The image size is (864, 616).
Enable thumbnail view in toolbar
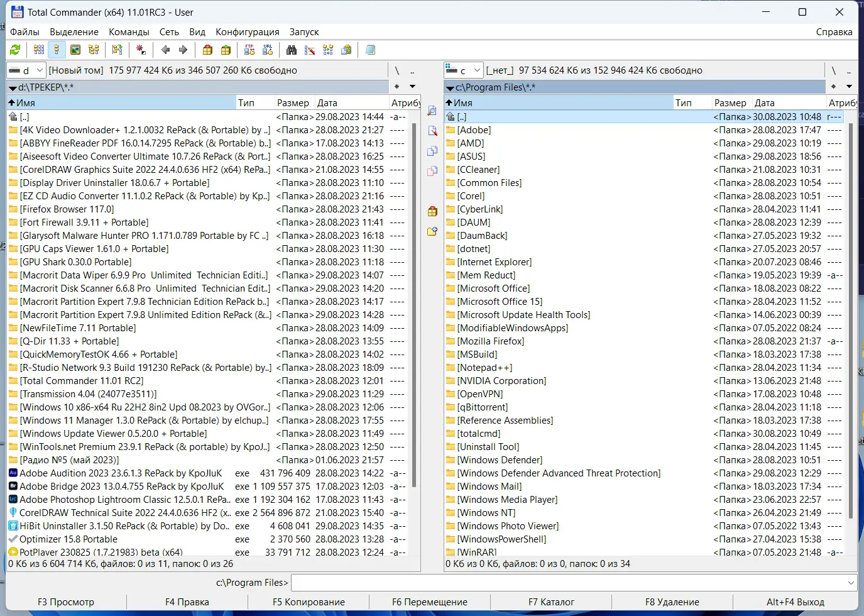point(75,50)
